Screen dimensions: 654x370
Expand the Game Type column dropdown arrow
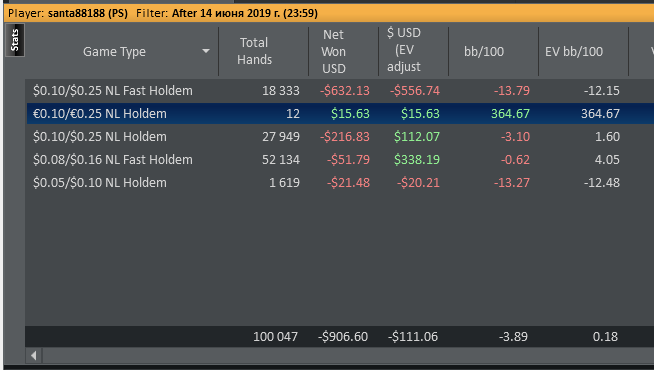pyautogui.click(x=206, y=51)
